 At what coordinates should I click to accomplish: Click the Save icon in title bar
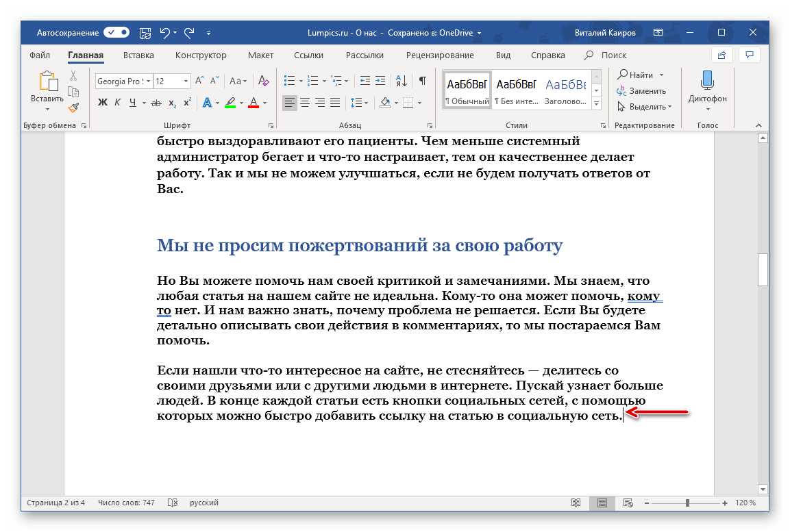[x=145, y=32]
